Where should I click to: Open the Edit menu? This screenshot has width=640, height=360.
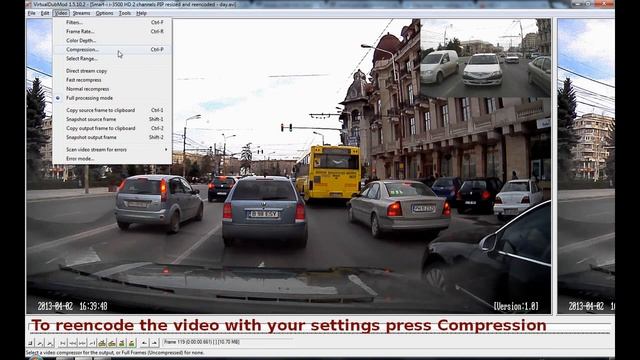point(45,13)
